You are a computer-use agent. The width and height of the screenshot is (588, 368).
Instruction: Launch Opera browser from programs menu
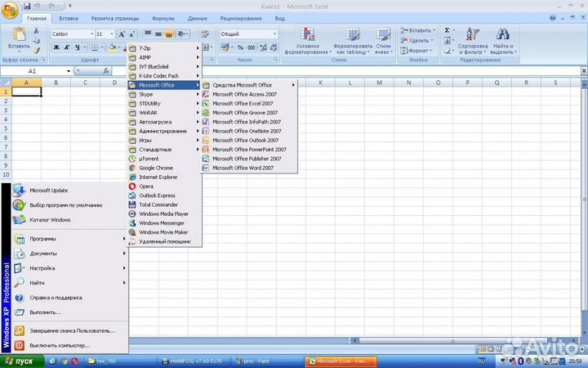(x=146, y=186)
